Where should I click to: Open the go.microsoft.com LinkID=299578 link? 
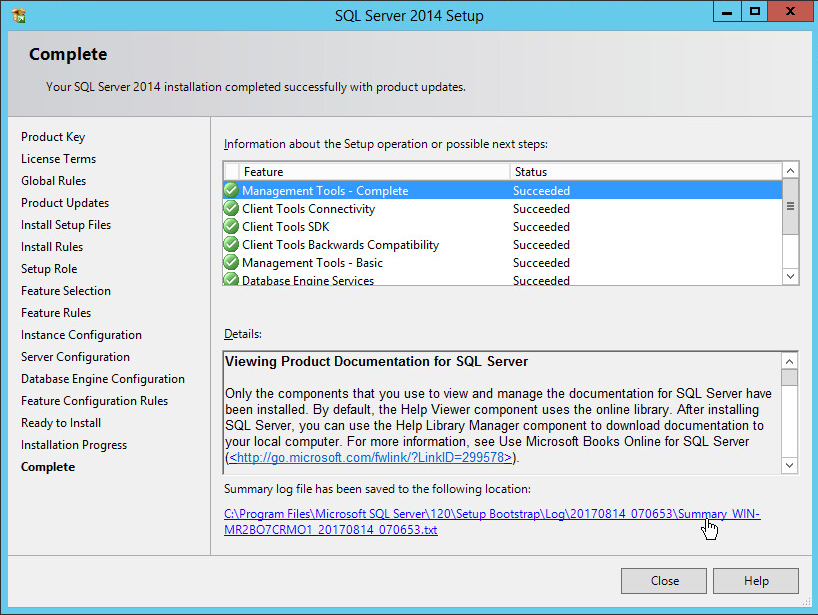(x=370, y=458)
